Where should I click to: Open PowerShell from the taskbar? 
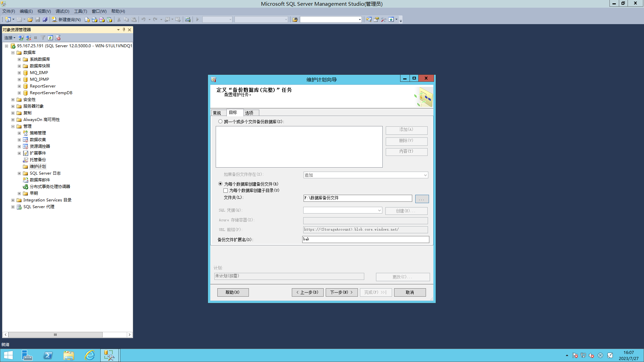[48, 355]
